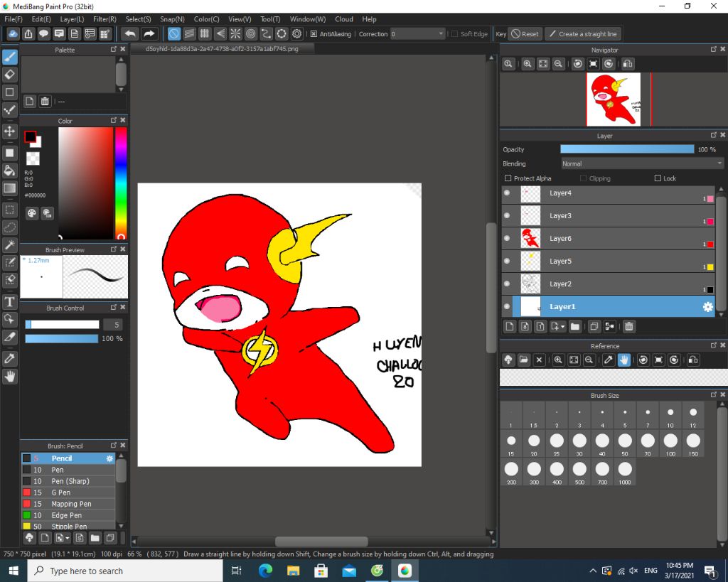This screenshot has height=582, width=728.
Task: Hide Layer5 visibility dot
Action: (x=507, y=262)
